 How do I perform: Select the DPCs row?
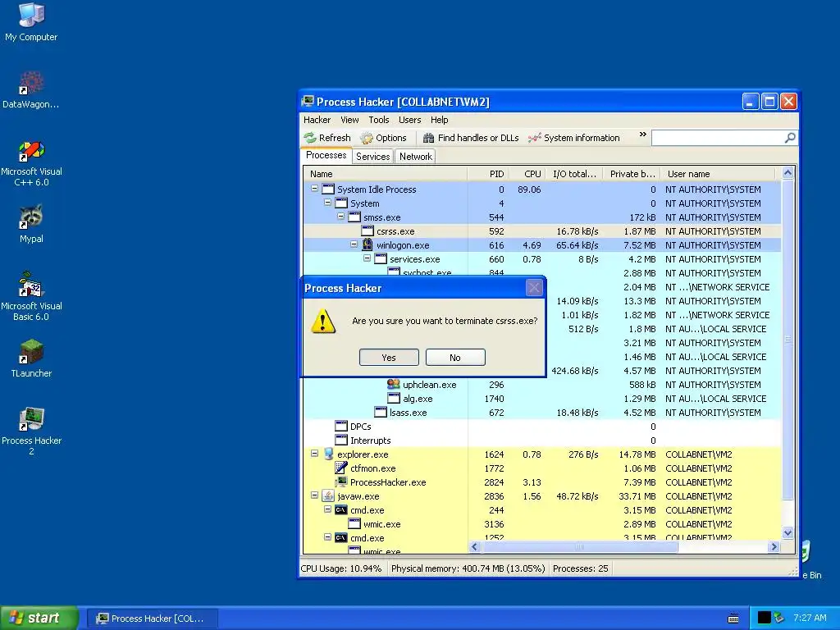pyautogui.click(x=542, y=427)
